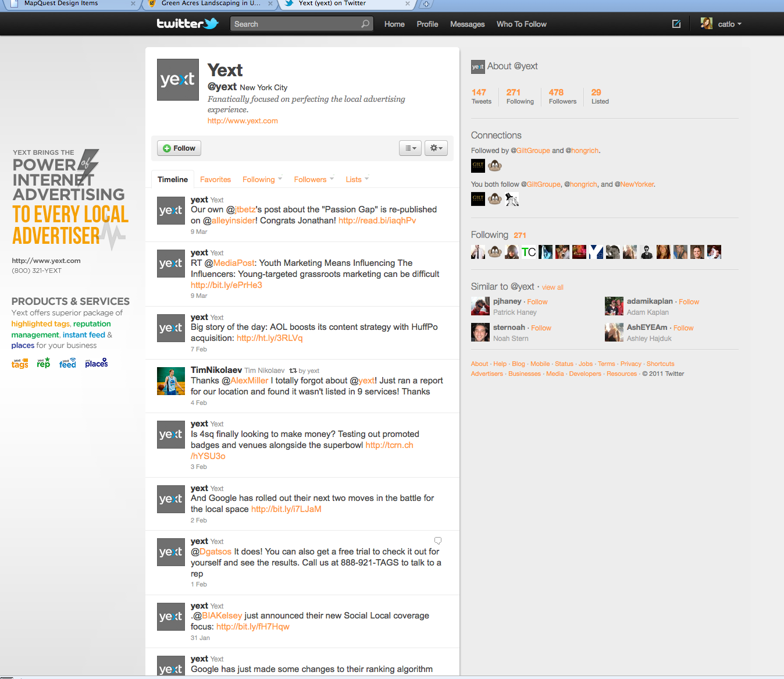Switch to the MapQuest Design Items browser tab

(69, 4)
